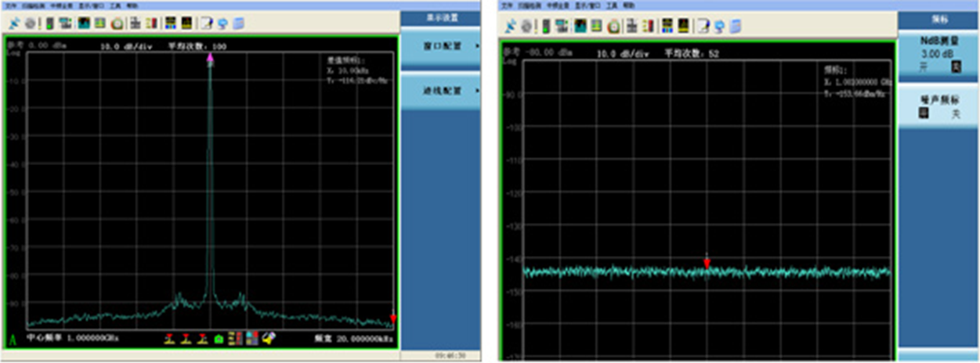Expand the 窗口配置 submenu softkey
The height and width of the screenshot is (363, 980).
coord(439,47)
